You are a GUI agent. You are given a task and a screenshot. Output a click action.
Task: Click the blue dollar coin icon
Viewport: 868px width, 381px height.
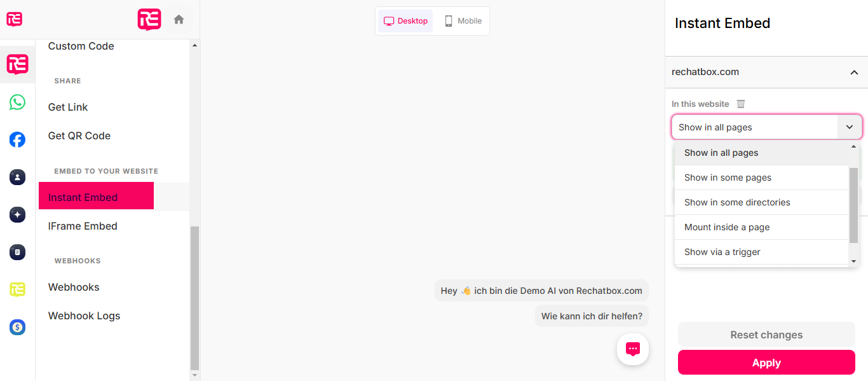tap(17, 328)
